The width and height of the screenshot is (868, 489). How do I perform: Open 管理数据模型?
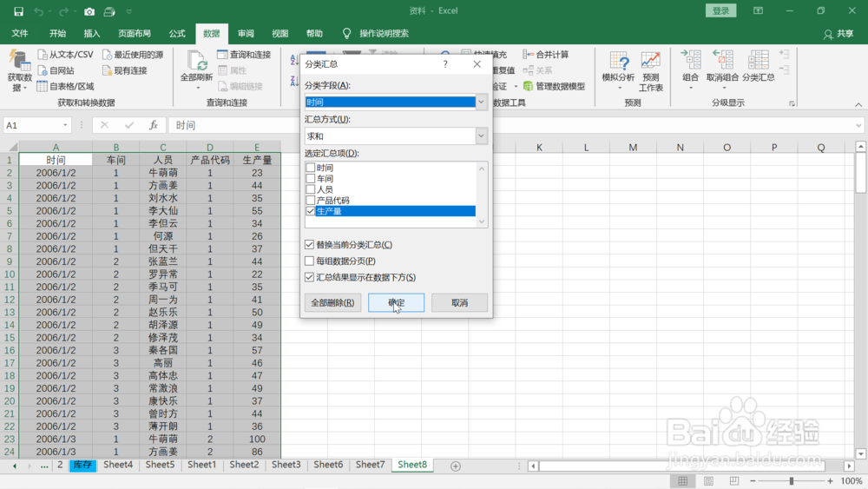tap(554, 86)
